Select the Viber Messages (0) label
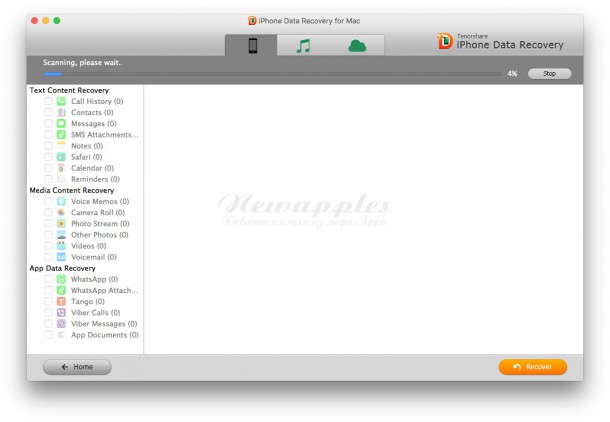610x422 pixels. (x=104, y=324)
